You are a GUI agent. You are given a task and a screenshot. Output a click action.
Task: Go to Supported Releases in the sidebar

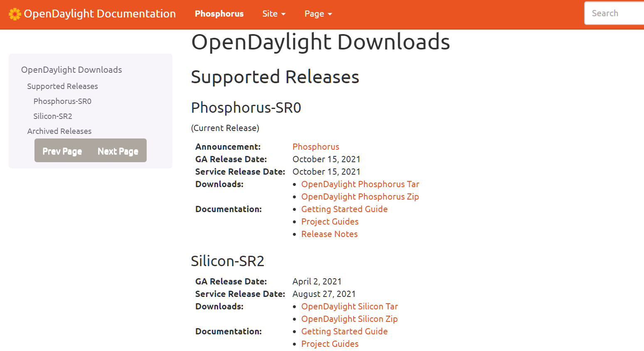62,86
